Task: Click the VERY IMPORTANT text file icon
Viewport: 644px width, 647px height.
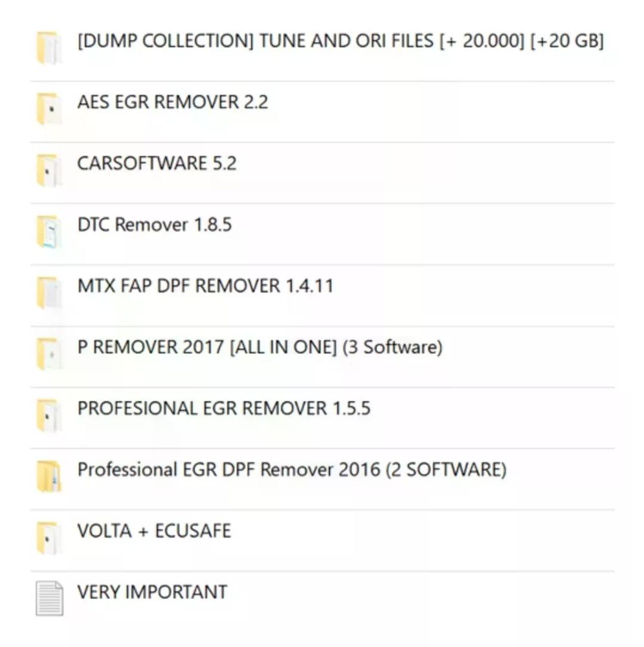Action: [x=49, y=598]
